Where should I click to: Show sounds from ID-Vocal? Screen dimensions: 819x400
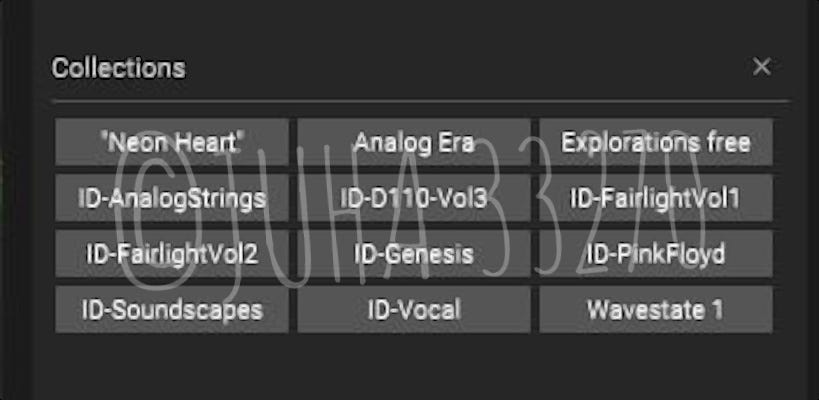414,309
